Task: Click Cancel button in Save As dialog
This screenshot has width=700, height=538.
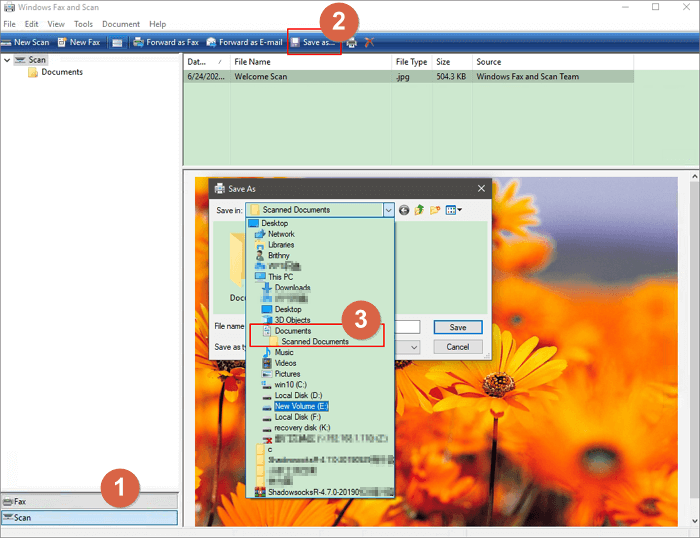Action: tap(458, 347)
